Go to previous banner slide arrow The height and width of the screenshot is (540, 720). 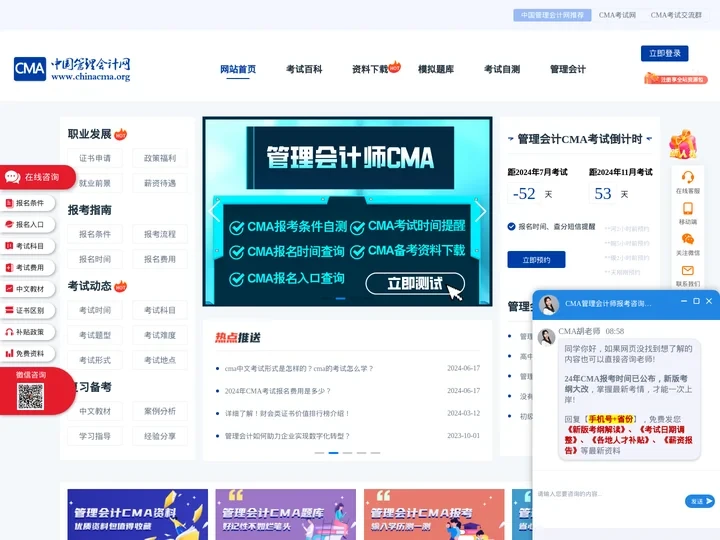(x=214, y=212)
